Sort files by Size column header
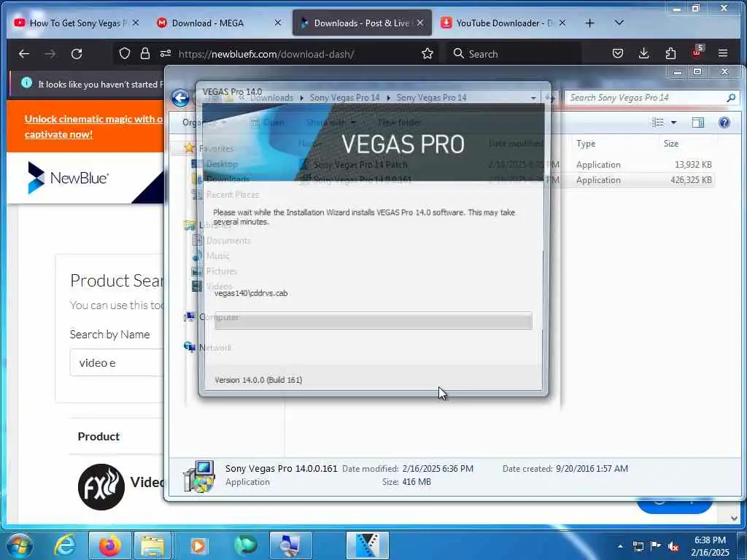 (671, 144)
